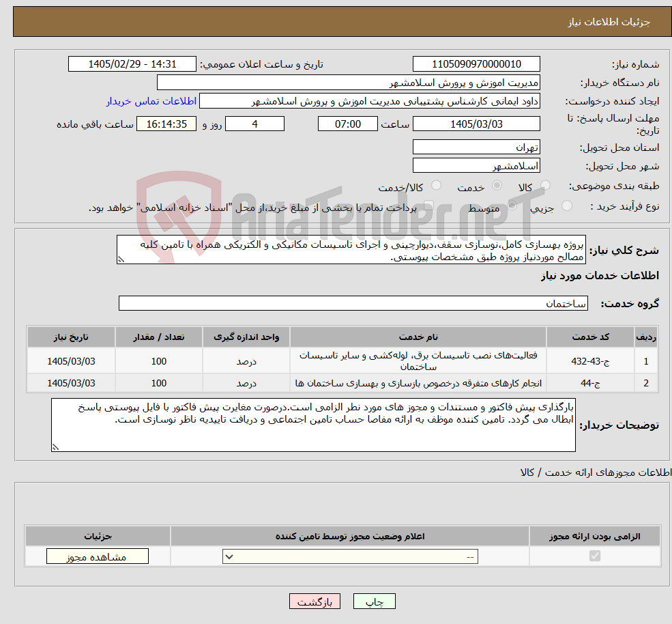Click the request creator field
The image size is (672, 624).
click(369, 101)
